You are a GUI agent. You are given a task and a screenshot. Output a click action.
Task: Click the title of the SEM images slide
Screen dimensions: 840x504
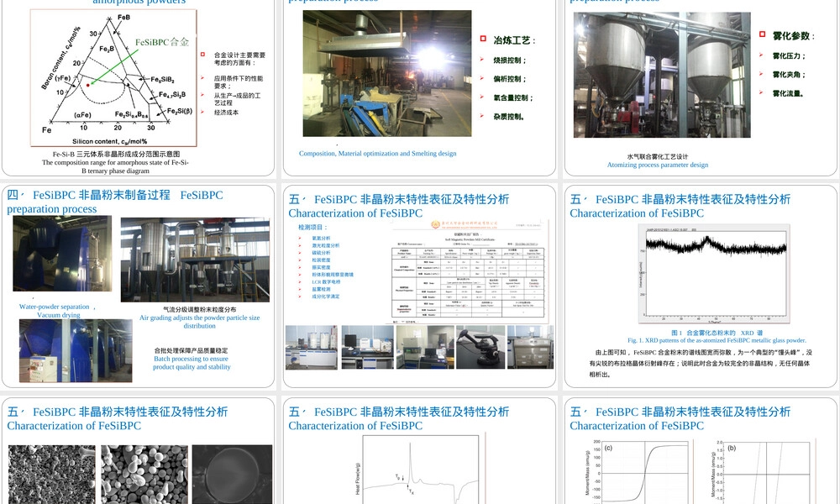[x=118, y=419]
